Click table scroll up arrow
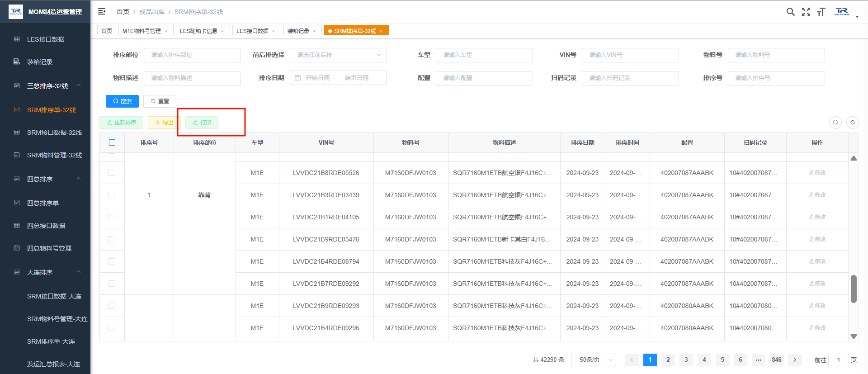Image resolution: width=868 pixels, height=374 pixels. (x=854, y=158)
